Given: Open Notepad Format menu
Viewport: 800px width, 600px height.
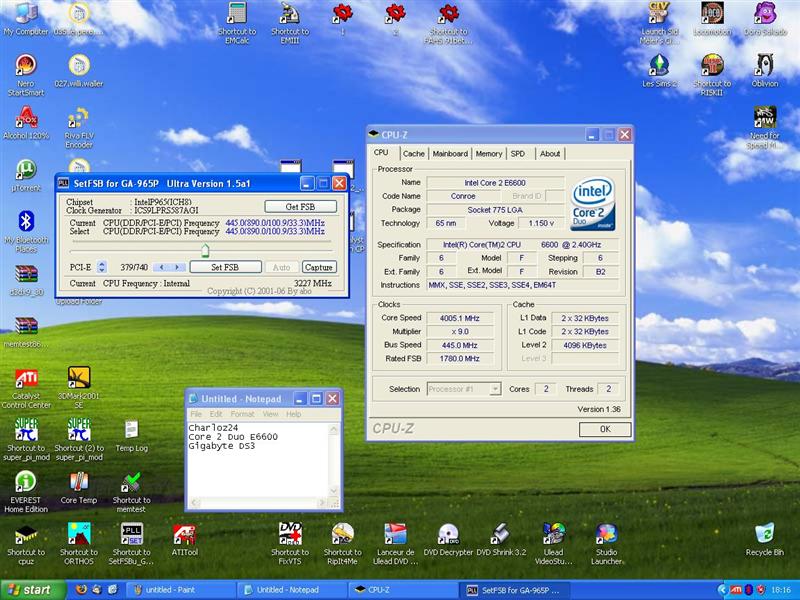Looking at the screenshot, I should point(242,414).
